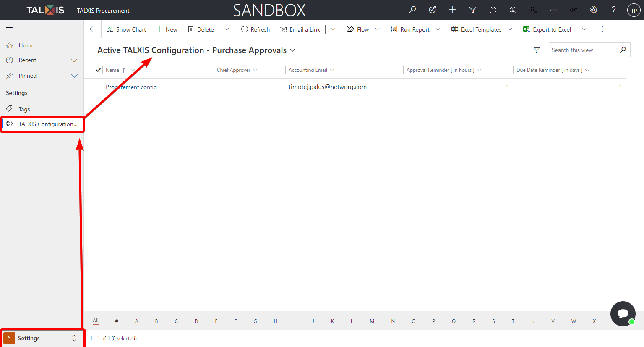Viewport: 644px width, 347px height.
Task: Open the view selector dropdown
Action: point(292,50)
